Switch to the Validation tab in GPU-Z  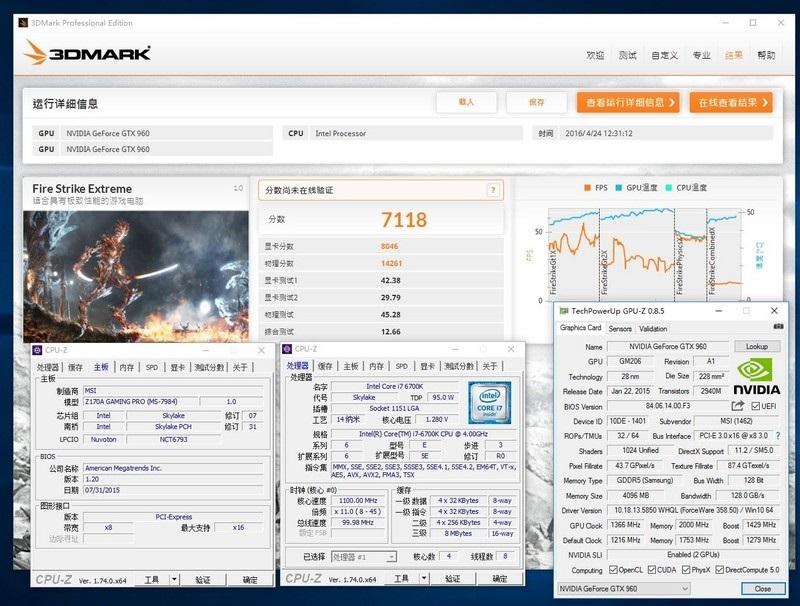[x=653, y=329]
